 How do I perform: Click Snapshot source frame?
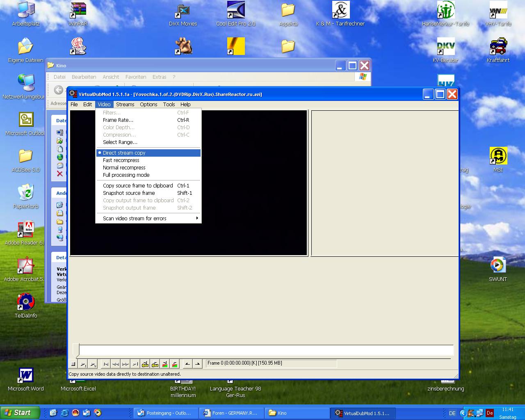[x=148, y=193]
